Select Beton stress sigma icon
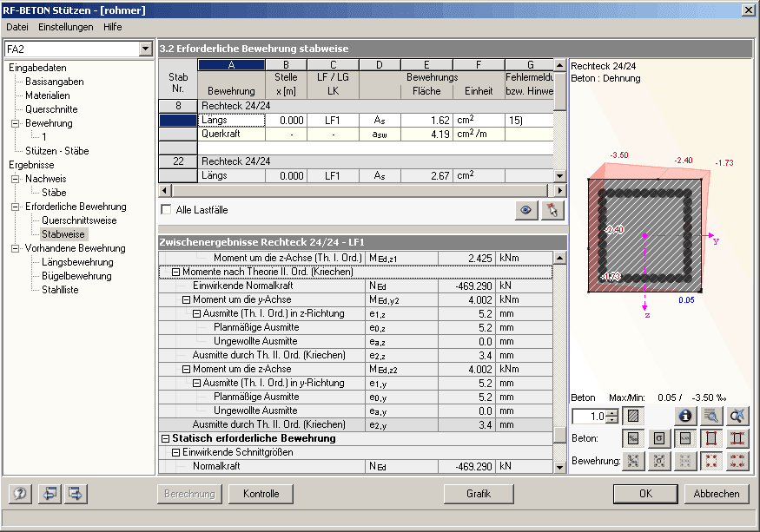The height and width of the screenshot is (532, 760). pos(659,438)
